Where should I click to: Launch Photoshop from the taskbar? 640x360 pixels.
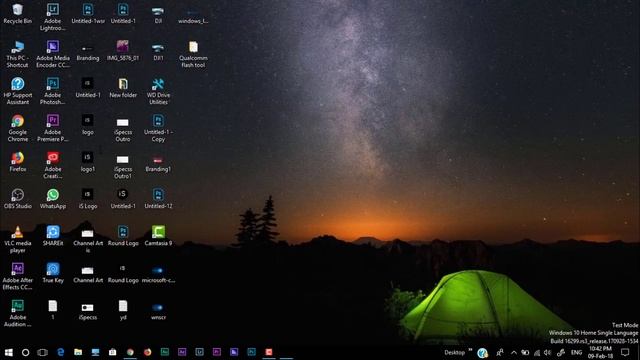(x=251, y=352)
